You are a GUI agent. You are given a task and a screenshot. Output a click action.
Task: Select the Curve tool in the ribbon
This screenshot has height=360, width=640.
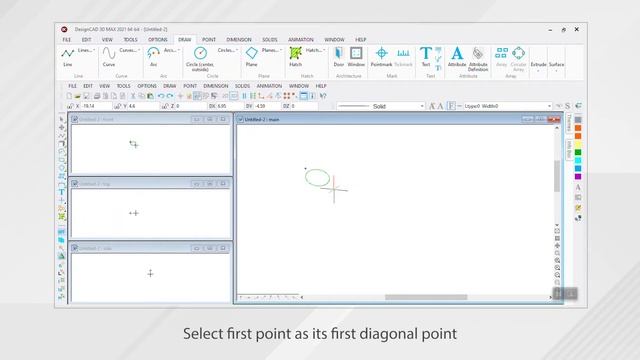(109, 56)
